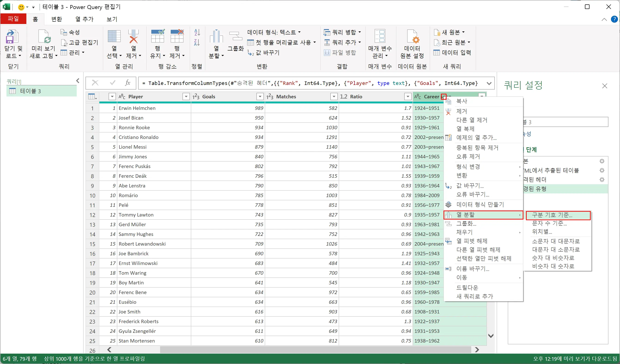Image resolution: width=620 pixels, height=364 pixels.
Task: Open the Goals column filter dropdown
Action: tap(260, 96)
